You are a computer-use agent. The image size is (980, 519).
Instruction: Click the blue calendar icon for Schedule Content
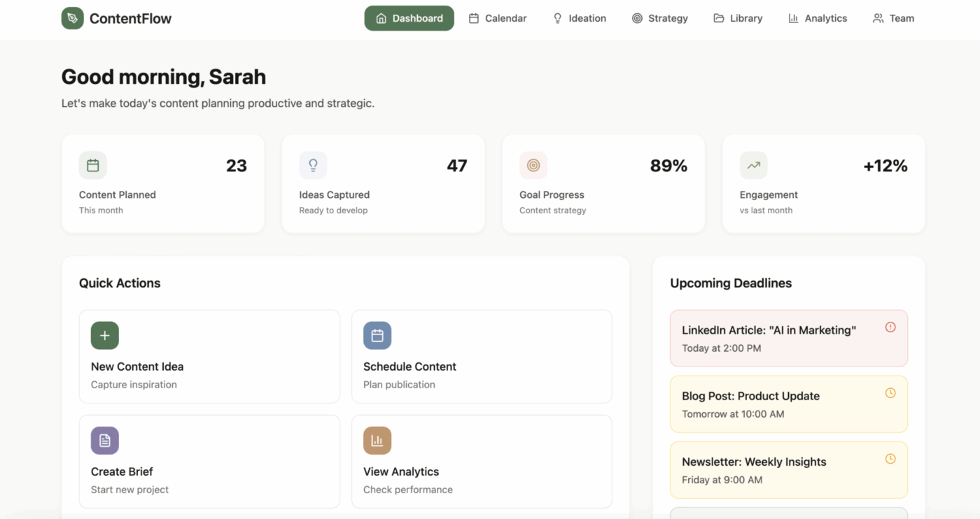[x=377, y=336]
